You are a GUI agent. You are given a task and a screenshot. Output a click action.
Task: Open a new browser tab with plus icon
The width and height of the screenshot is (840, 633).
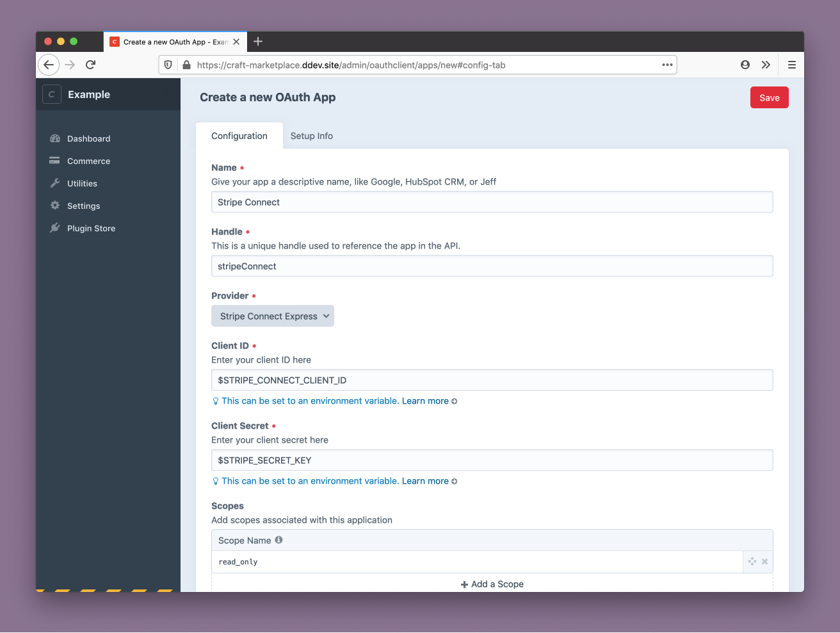[258, 42]
